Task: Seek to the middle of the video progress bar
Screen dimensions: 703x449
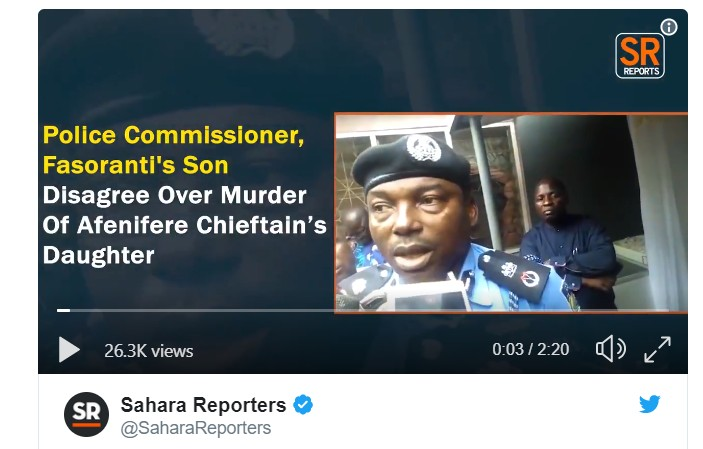Action: point(363,311)
